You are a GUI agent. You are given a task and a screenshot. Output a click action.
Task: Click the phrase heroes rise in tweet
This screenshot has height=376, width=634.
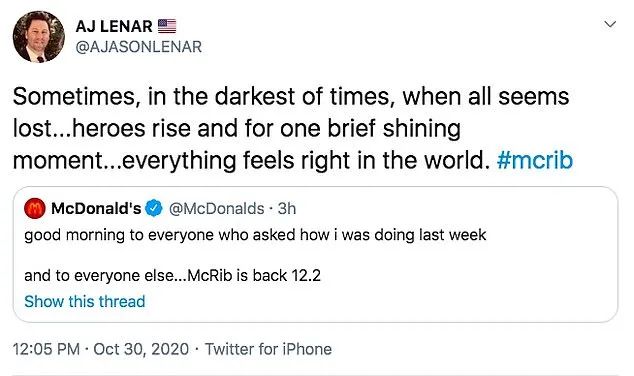coord(131,129)
